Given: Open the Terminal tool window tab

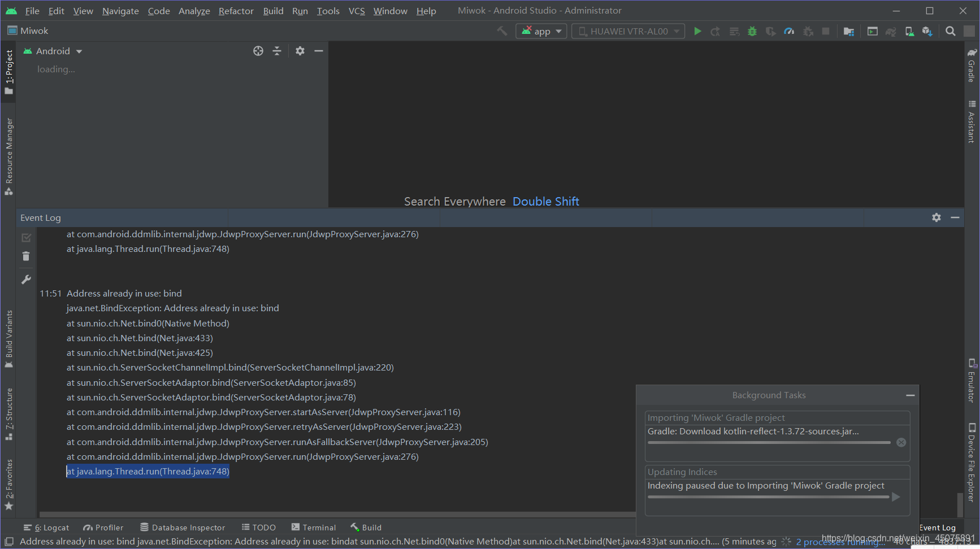Looking at the screenshot, I should click(x=314, y=528).
